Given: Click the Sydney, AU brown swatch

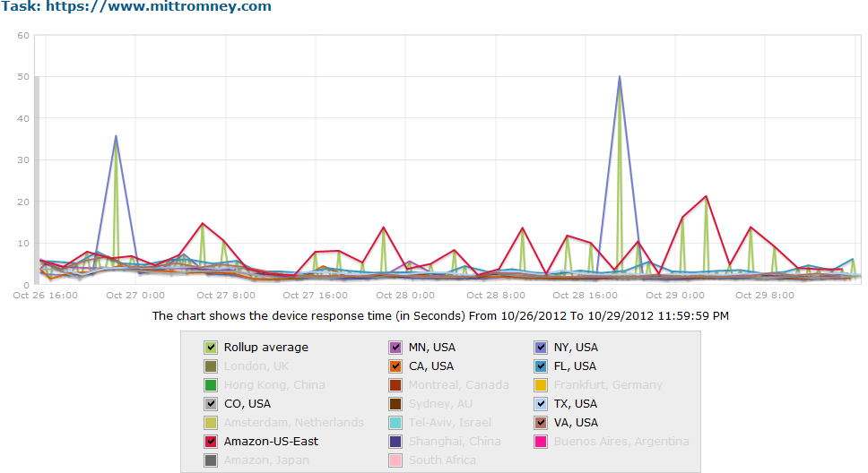Looking at the screenshot, I should tap(395, 404).
